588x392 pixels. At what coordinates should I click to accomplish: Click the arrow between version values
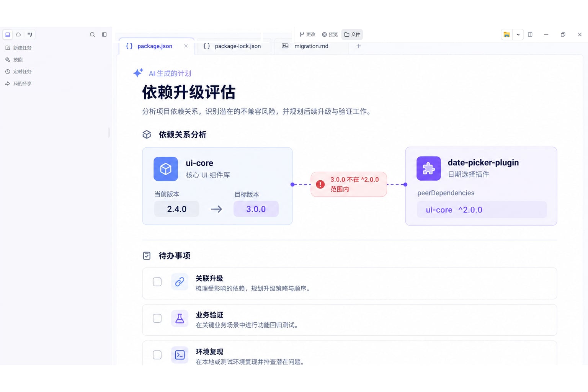tap(217, 209)
